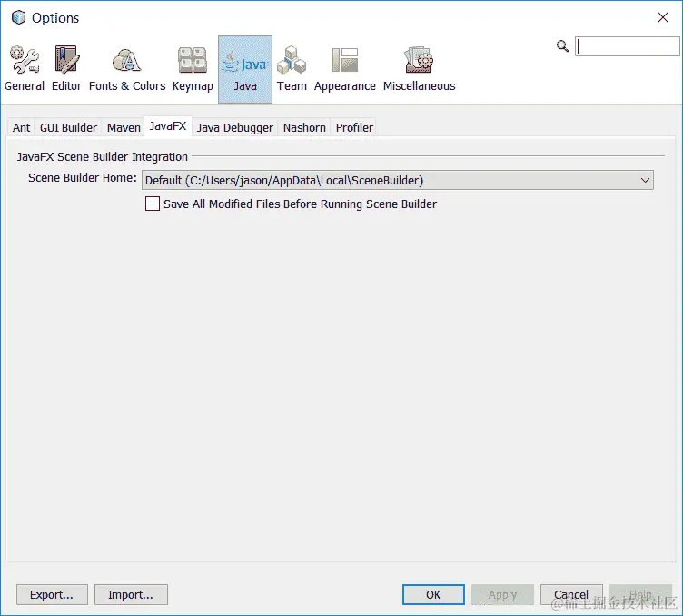
Task: Open the Miscellaneous options category
Action: pos(419,70)
